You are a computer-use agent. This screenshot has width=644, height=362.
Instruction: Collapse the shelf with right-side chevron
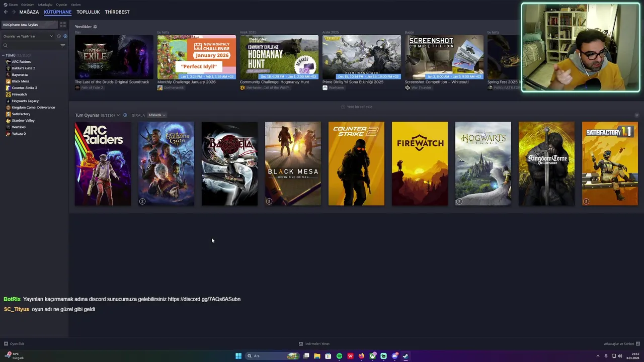click(x=636, y=115)
